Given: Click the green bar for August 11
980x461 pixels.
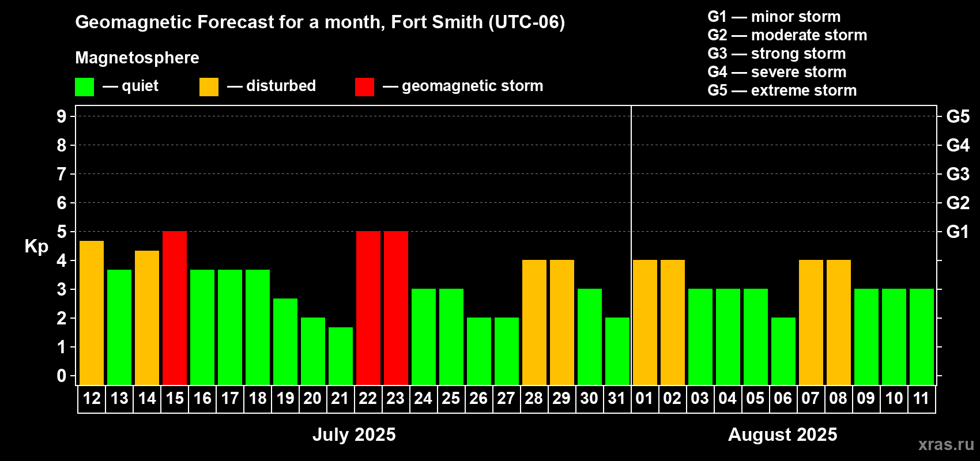Looking at the screenshot, I should pyautogui.click(x=922, y=337).
